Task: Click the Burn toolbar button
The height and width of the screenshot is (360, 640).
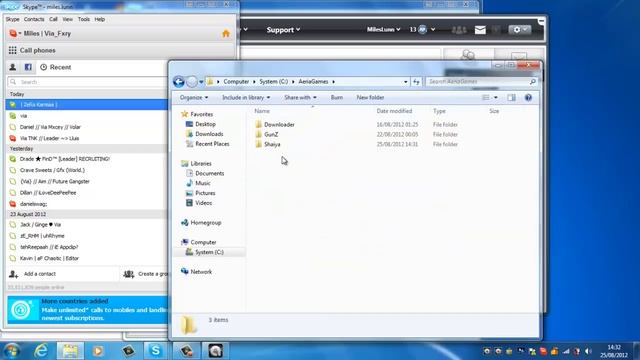Action: [x=337, y=98]
